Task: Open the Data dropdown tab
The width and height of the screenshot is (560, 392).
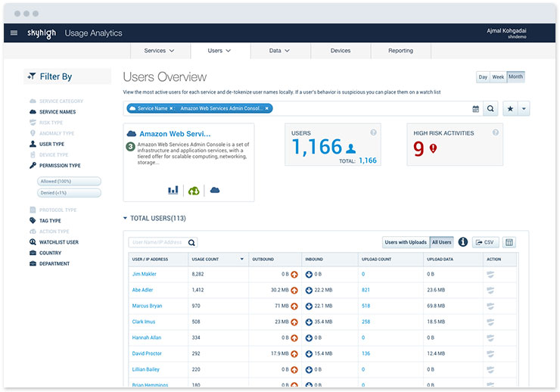Action: tap(279, 51)
